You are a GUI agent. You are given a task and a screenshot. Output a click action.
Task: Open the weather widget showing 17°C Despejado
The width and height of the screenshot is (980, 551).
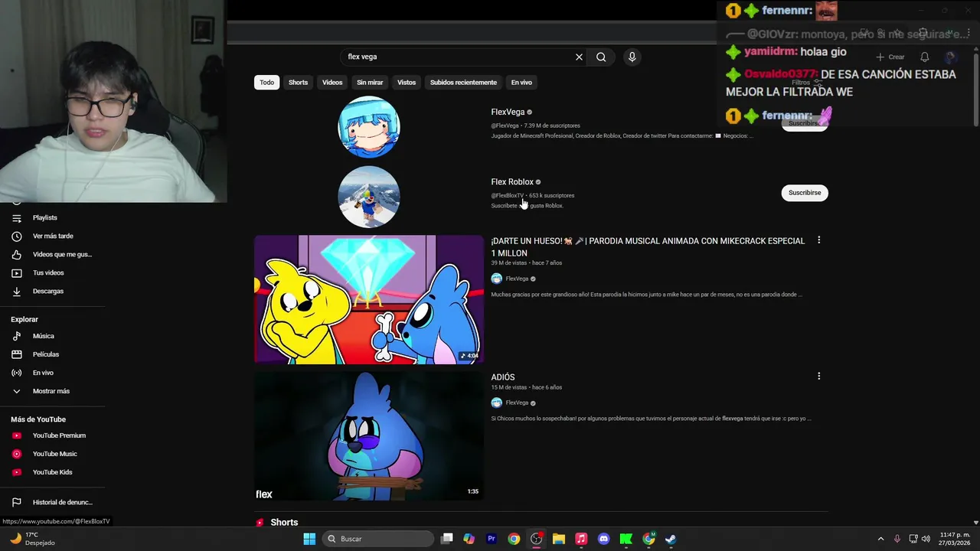click(x=32, y=539)
